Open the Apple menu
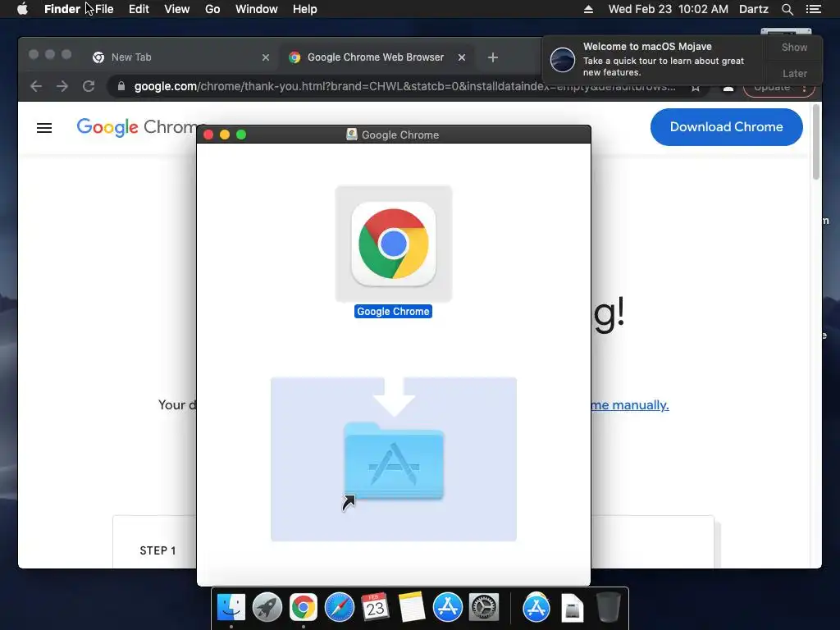Image resolution: width=840 pixels, height=630 pixels. pyautogui.click(x=22, y=9)
